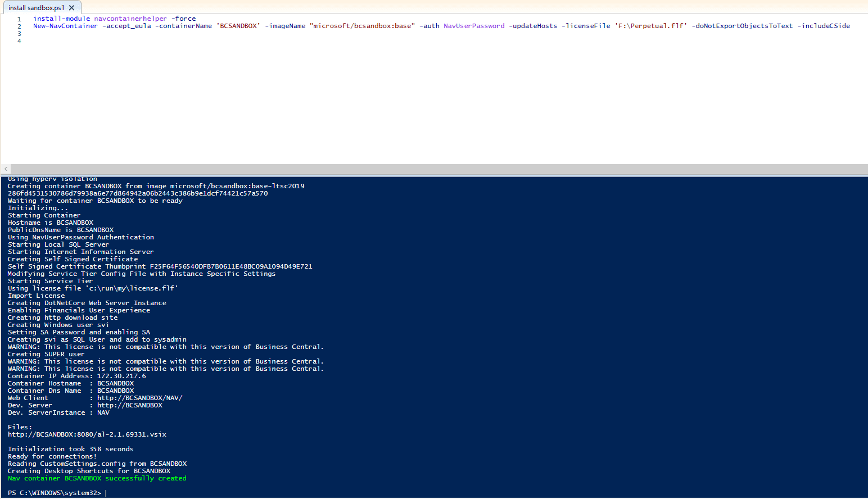The width and height of the screenshot is (868, 499).
Task: Click the 'install-module' command text
Action: coord(61,19)
